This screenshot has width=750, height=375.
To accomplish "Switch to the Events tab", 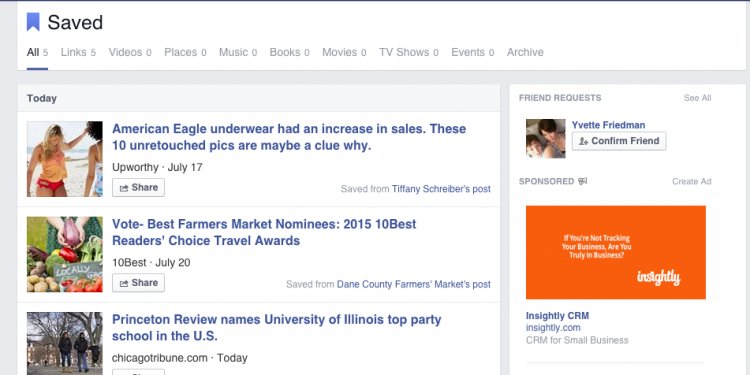I will tap(472, 52).
